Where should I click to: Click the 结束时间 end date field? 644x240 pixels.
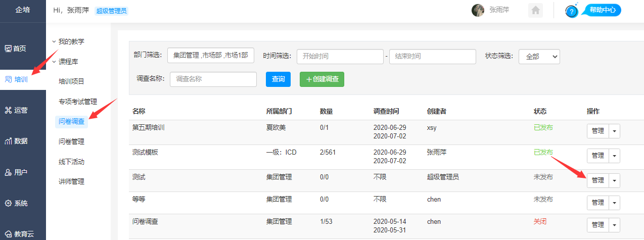pos(433,57)
